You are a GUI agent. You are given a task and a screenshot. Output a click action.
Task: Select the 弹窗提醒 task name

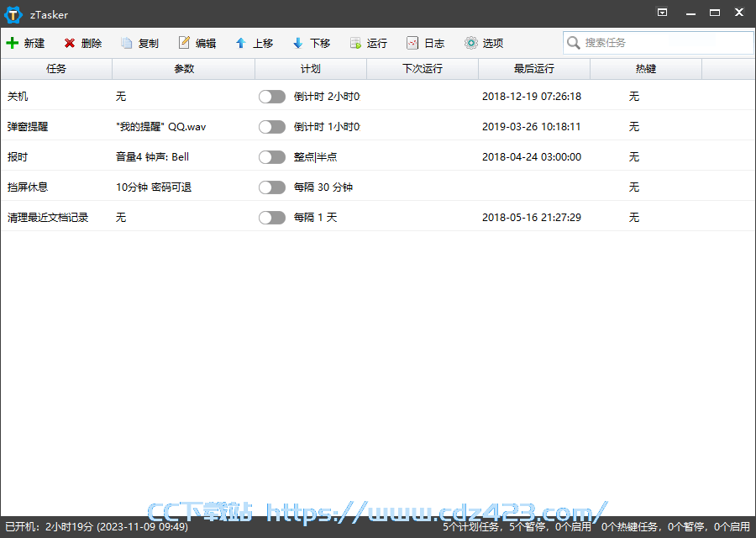[28, 127]
